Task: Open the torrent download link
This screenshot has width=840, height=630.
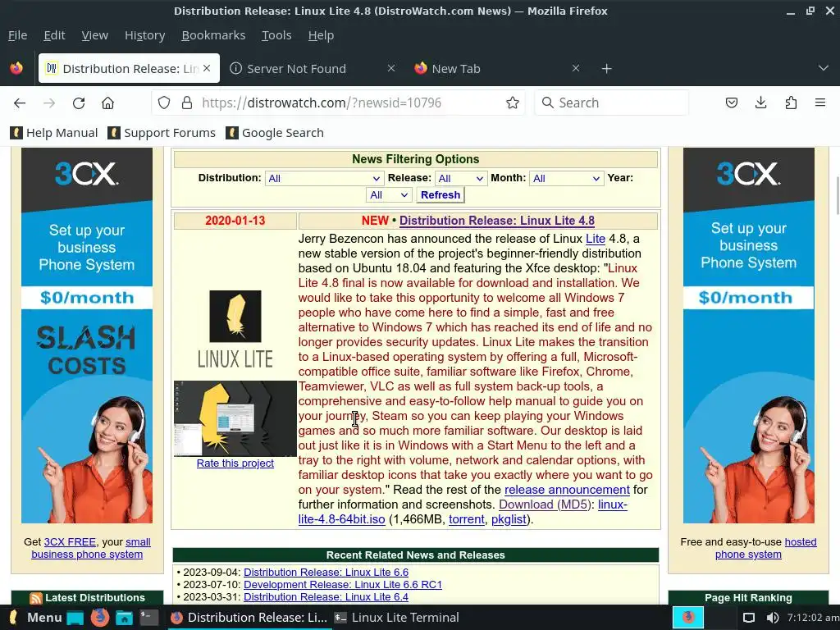Action: (466, 519)
